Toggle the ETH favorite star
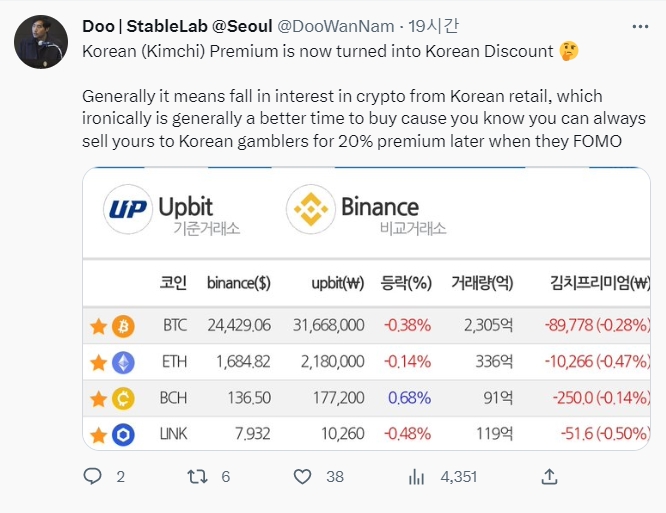Screen dimensions: 666x513 pos(99,362)
